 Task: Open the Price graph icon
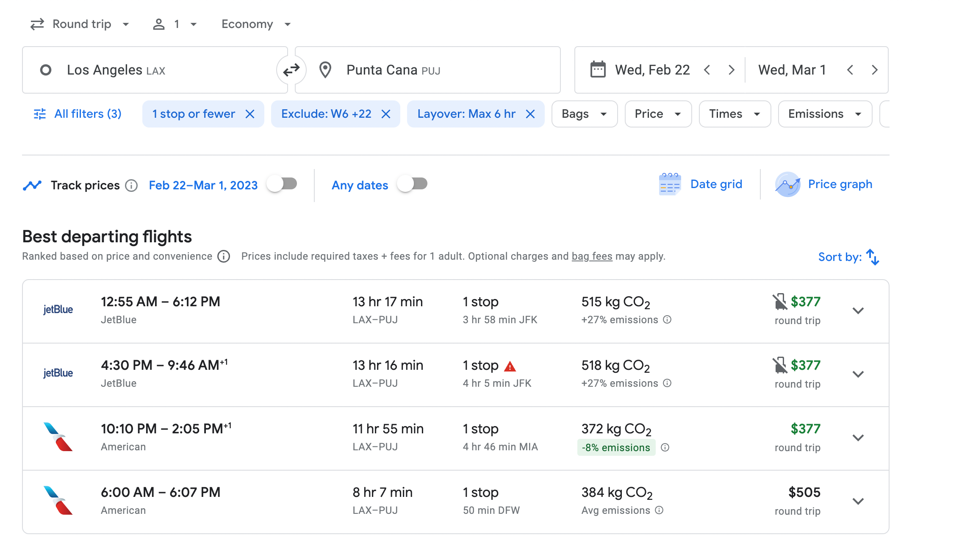pyautogui.click(x=787, y=184)
